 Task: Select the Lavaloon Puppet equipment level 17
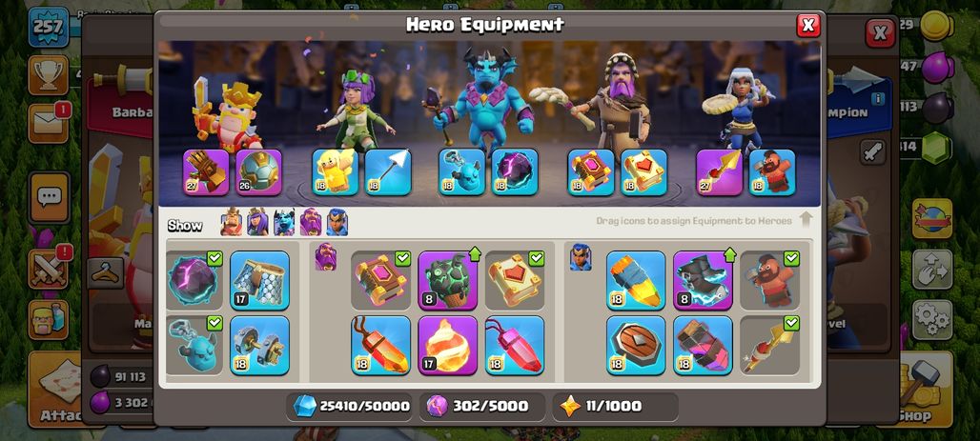pyautogui.click(x=447, y=345)
